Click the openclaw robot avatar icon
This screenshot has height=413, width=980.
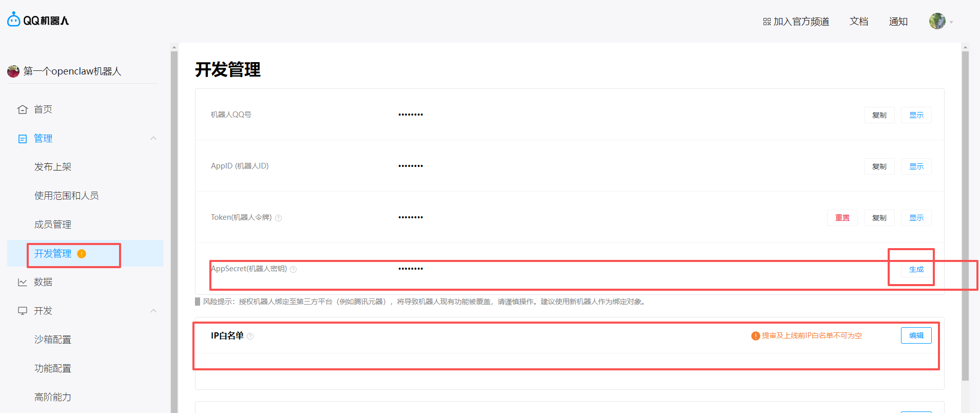click(13, 71)
